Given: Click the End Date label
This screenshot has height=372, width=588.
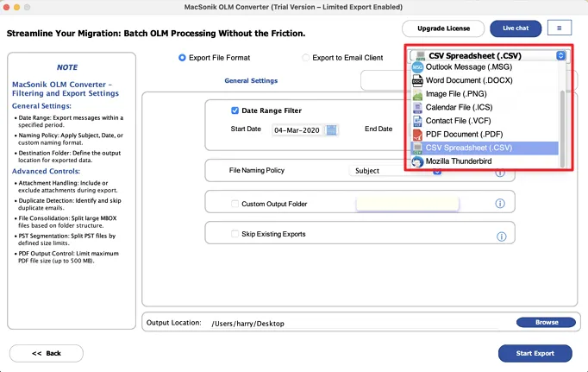Looking at the screenshot, I should [x=378, y=129].
